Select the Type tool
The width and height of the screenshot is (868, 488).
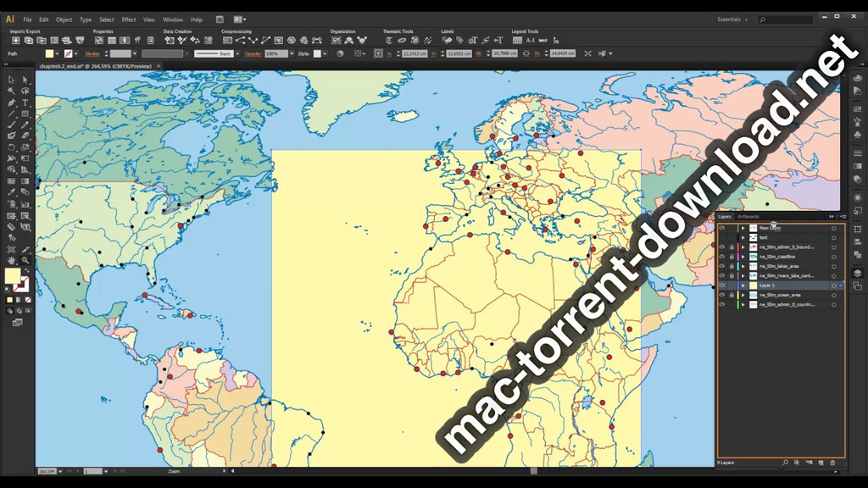(x=25, y=103)
